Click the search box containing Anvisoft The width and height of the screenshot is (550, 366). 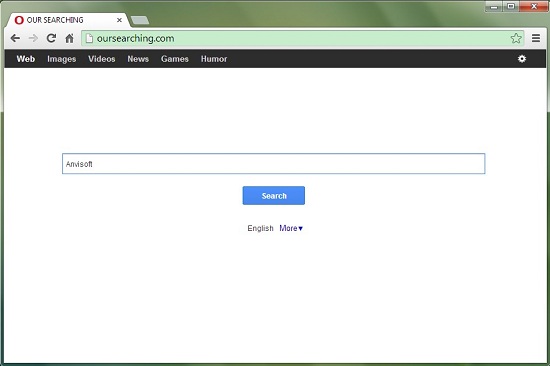[274, 164]
